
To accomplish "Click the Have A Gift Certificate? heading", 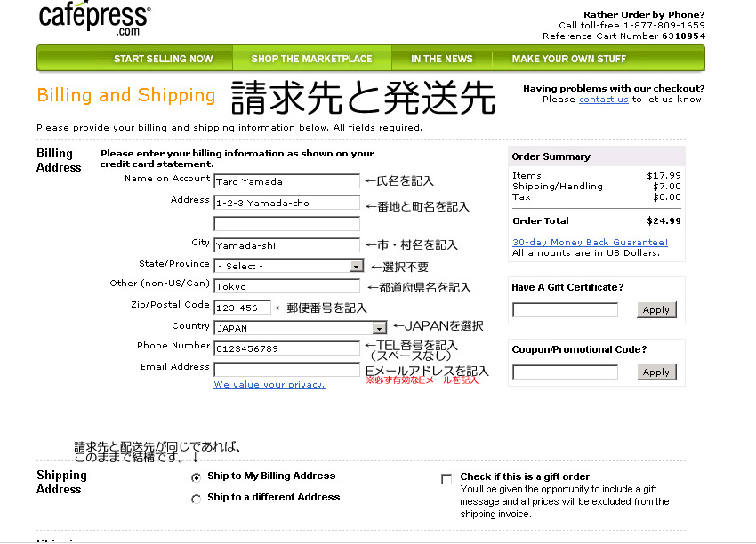I will click(x=567, y=287).
